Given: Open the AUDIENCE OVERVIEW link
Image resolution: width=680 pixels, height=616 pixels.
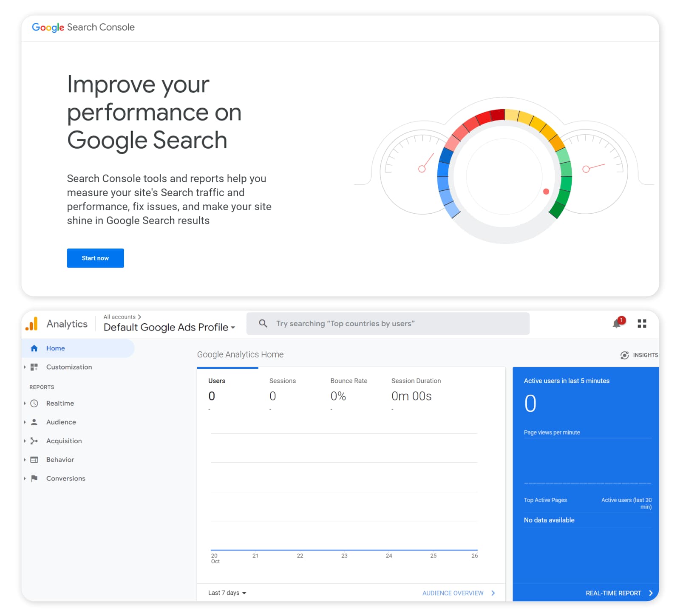Looking at the screenshot, I should (x=453, y=593).
